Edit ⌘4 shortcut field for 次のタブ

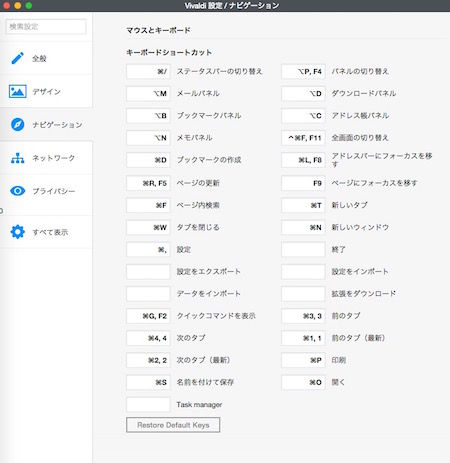point(148,338)
